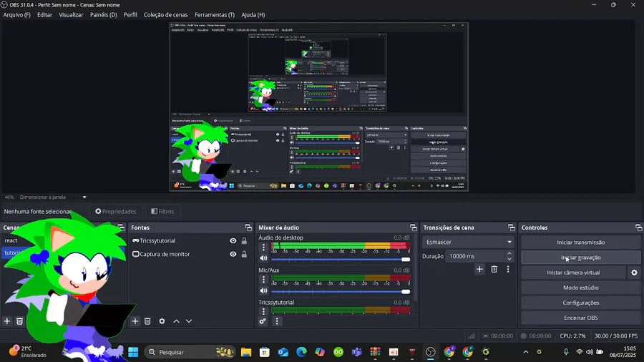Open Microsoft Teams from taskbar

point(356,352)
